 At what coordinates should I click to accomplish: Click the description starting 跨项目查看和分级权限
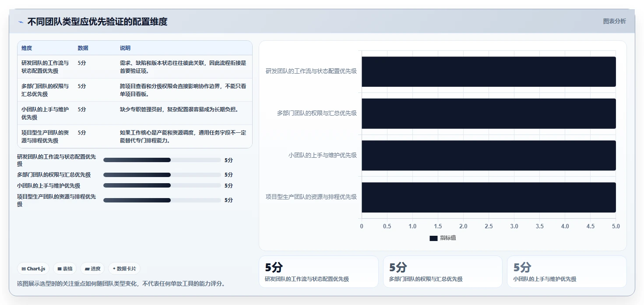(x=183, y=90)
